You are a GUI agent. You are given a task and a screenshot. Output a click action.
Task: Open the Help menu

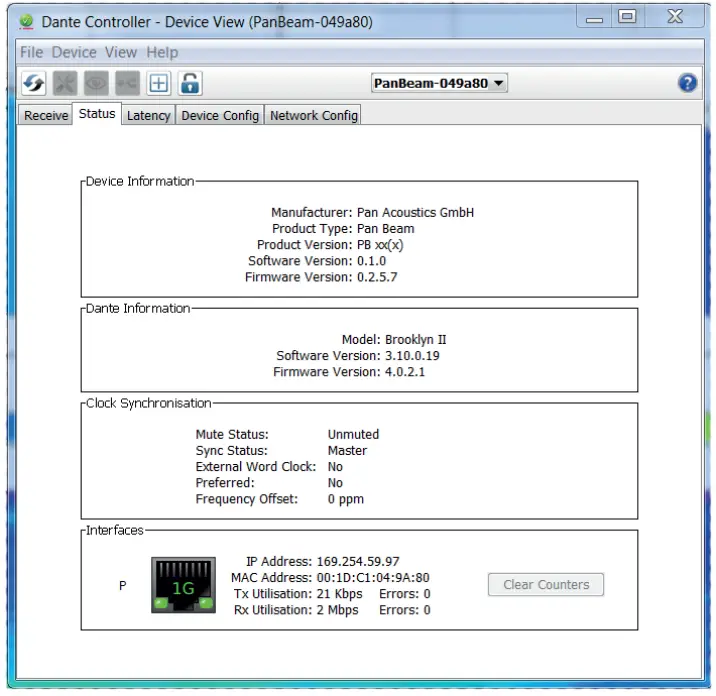click(x=162, y=53)
